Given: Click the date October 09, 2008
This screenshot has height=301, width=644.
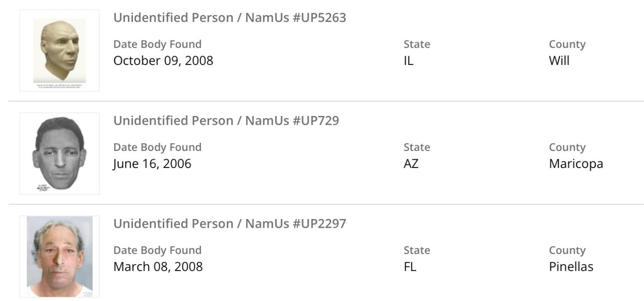Looking at the screenshot, I should pyautogui.click(x=163, y=61).
